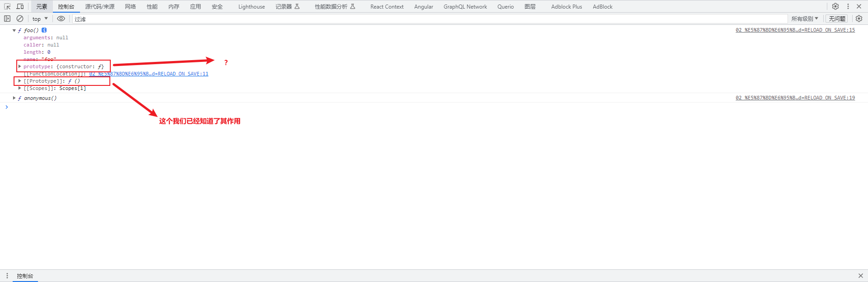This screenshot has height=282, width=868.
Task: Click the inspect element picker icon
Action: pos(7,6)
